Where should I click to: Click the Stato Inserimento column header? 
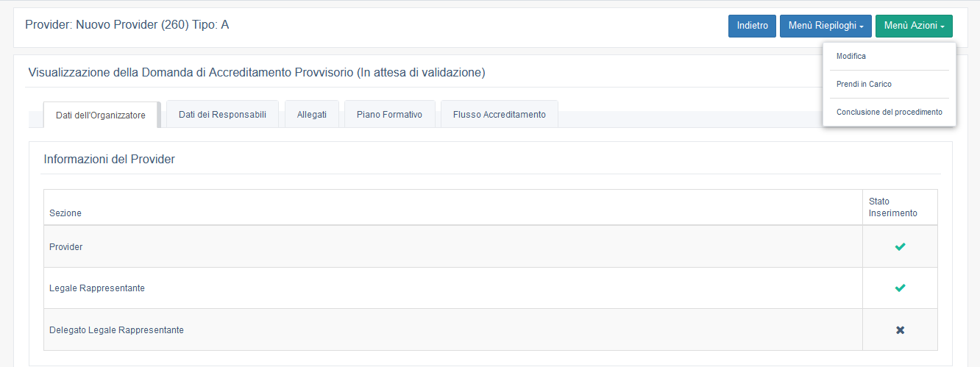[x=892, y=207]
